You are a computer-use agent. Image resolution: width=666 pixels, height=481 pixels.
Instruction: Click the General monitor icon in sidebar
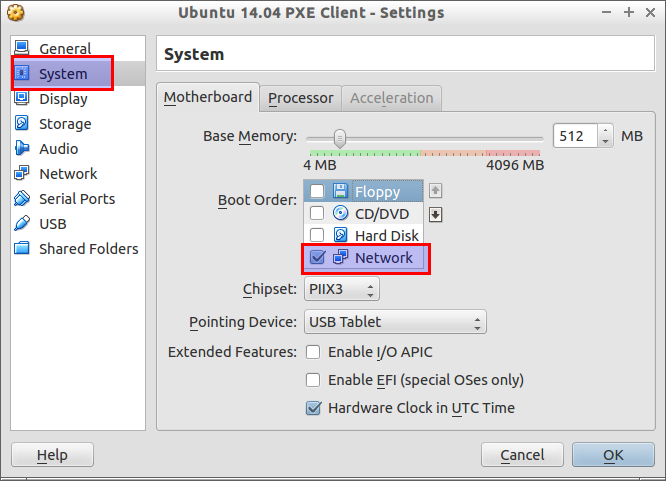click(x=22, y=47)
